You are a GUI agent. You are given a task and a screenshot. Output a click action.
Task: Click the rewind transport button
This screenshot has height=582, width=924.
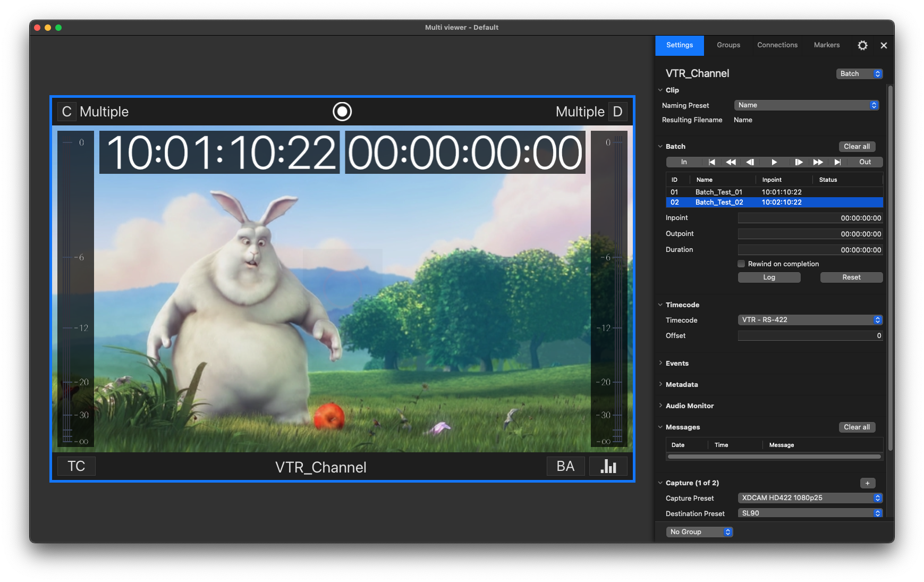(731, 162)
